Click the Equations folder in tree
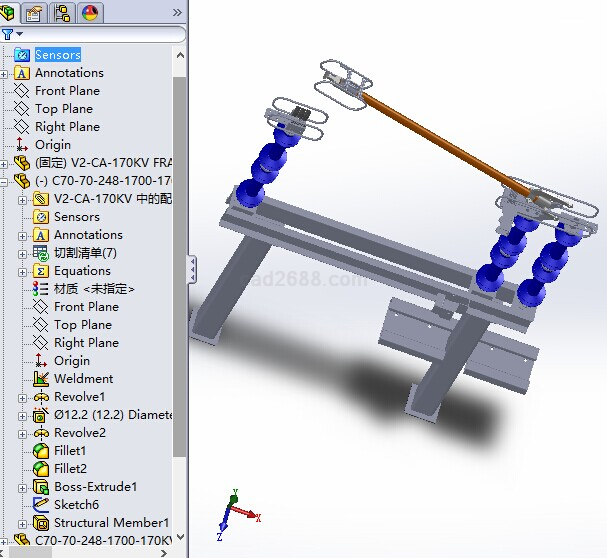 pos(82,271)
